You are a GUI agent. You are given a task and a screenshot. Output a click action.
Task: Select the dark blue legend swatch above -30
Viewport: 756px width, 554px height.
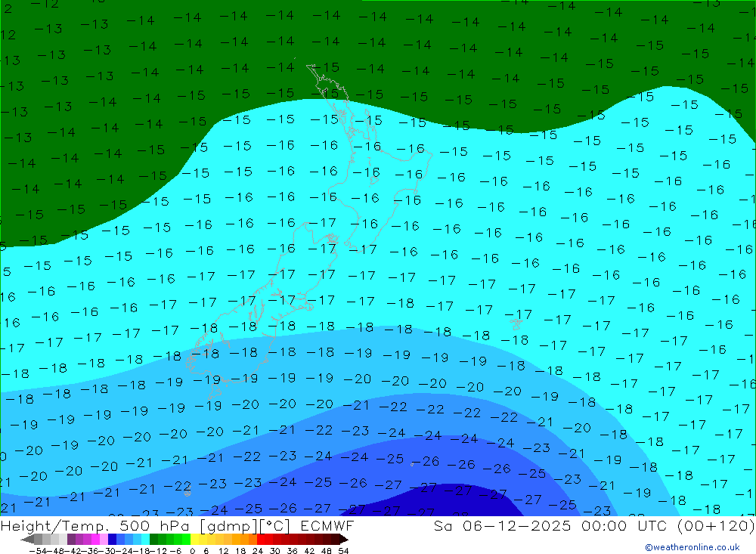(x=112, y=539)
